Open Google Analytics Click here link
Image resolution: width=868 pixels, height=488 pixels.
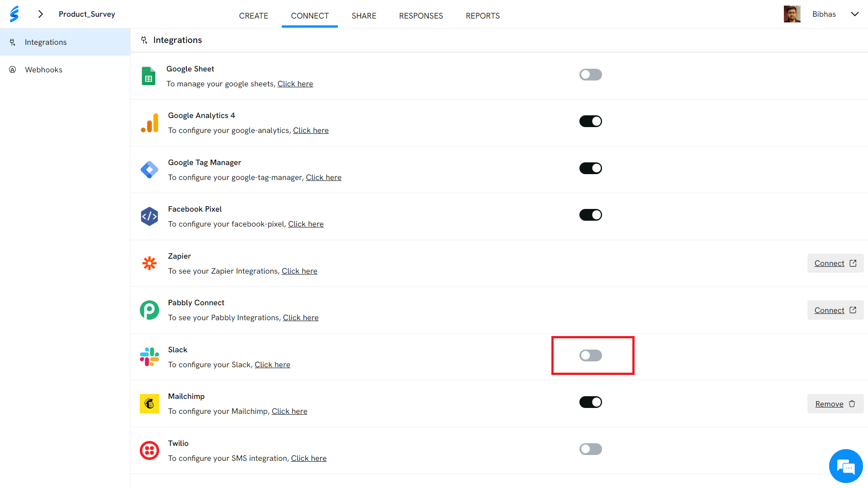(311, 130)
